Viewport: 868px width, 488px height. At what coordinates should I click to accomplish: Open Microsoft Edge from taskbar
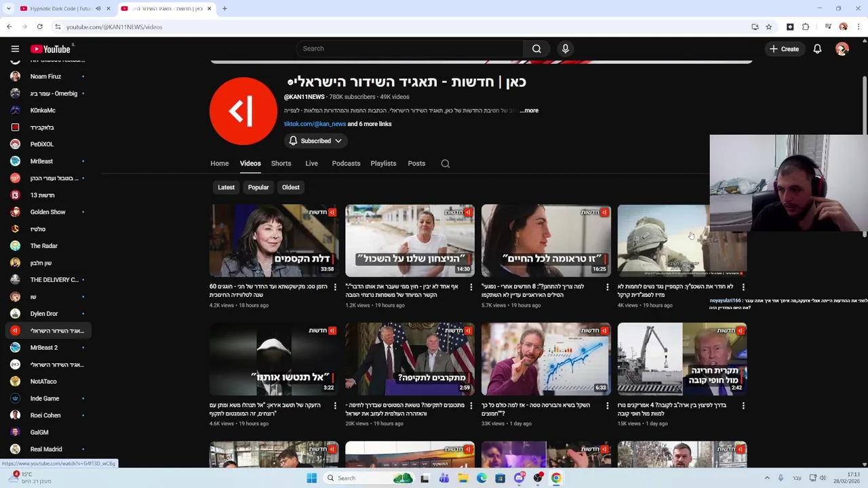click(x=481, y=478)
